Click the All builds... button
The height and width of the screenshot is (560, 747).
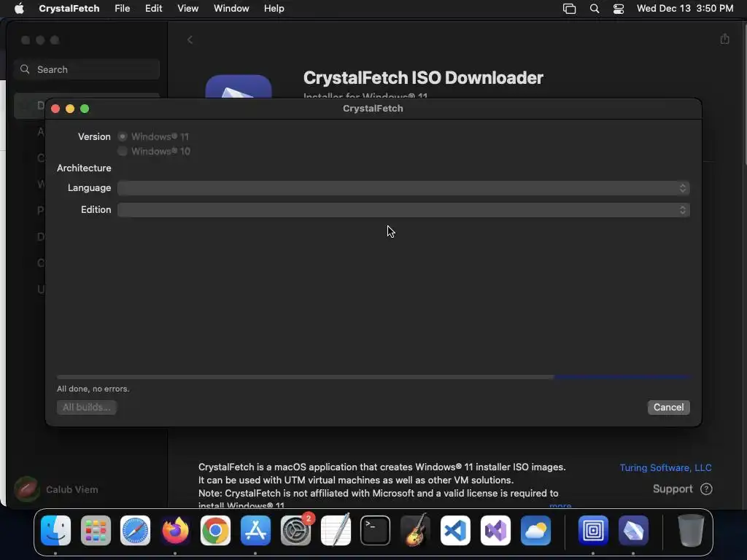click(x=86, y=407)
